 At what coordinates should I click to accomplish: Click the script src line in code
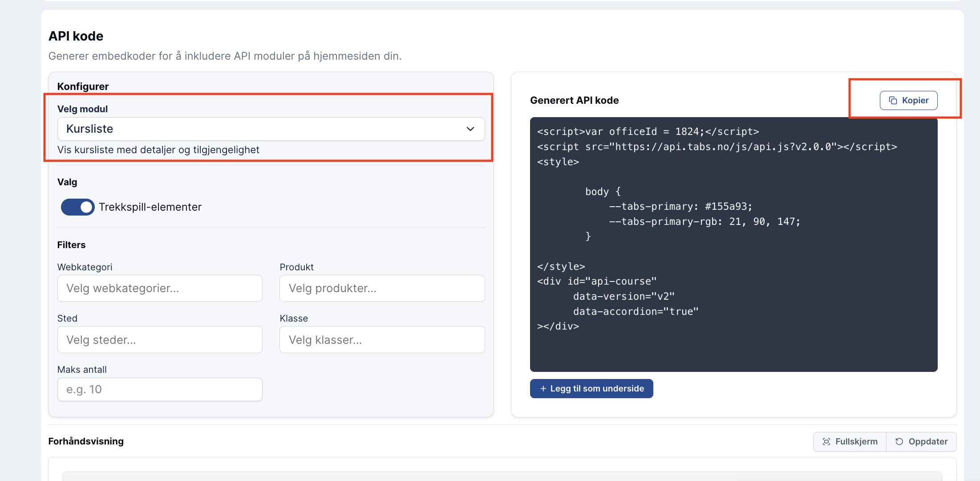click(x=717, y=147)
